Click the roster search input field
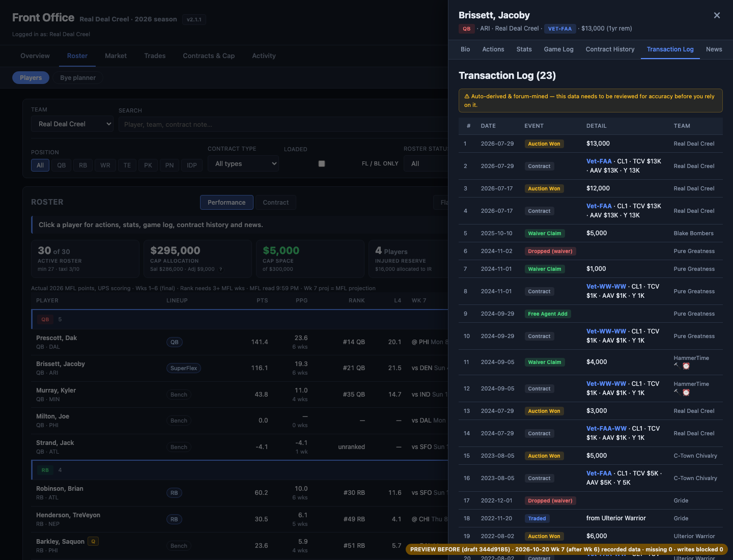The width and height of the screenshot is (733, 560). pyautogui.click(x=283, y=124)
